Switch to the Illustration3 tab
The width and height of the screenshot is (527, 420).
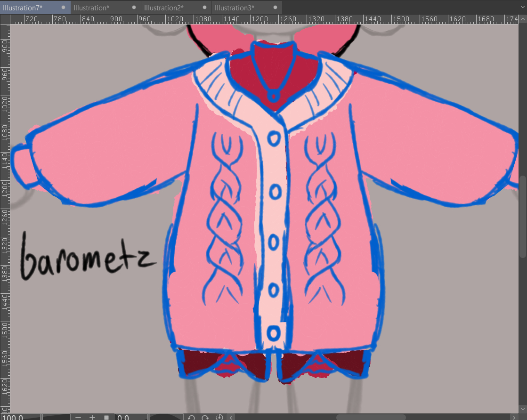point(235,8)
